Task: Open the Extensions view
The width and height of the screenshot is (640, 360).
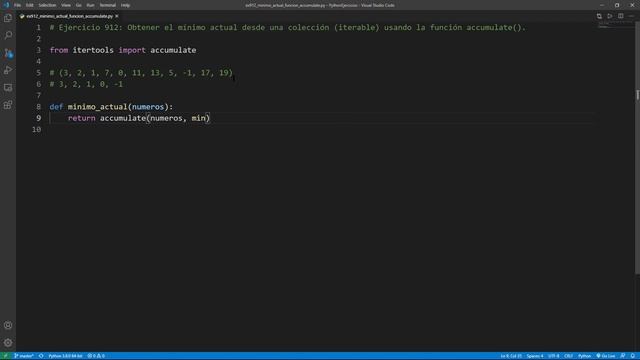Action: 8,105
